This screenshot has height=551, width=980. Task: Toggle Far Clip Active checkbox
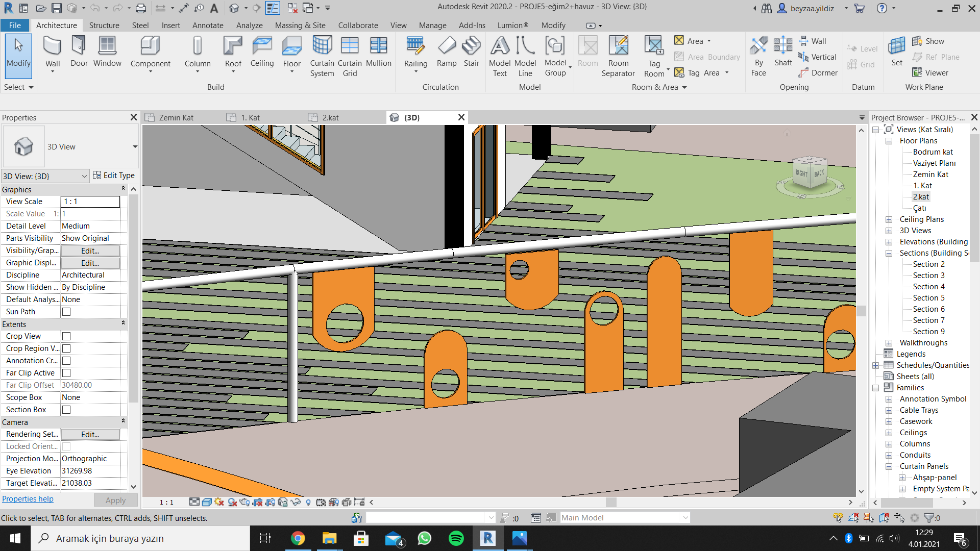[66, 372]
